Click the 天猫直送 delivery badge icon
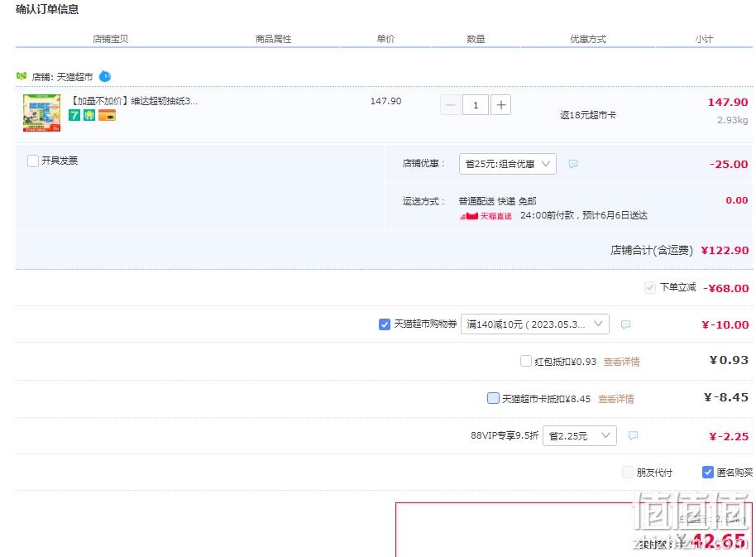756x557 pixels. pos(486,216)
